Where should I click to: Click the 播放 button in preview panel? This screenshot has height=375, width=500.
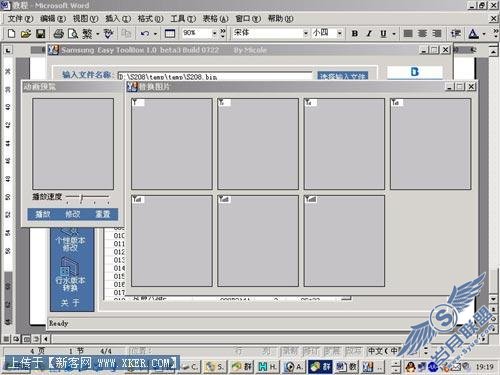point(43,214)
